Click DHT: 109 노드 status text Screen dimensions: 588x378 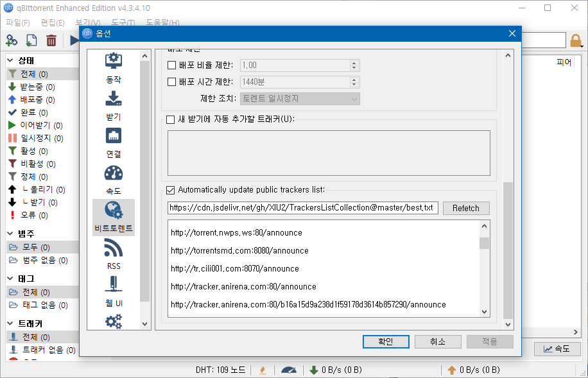coord(221,370)
